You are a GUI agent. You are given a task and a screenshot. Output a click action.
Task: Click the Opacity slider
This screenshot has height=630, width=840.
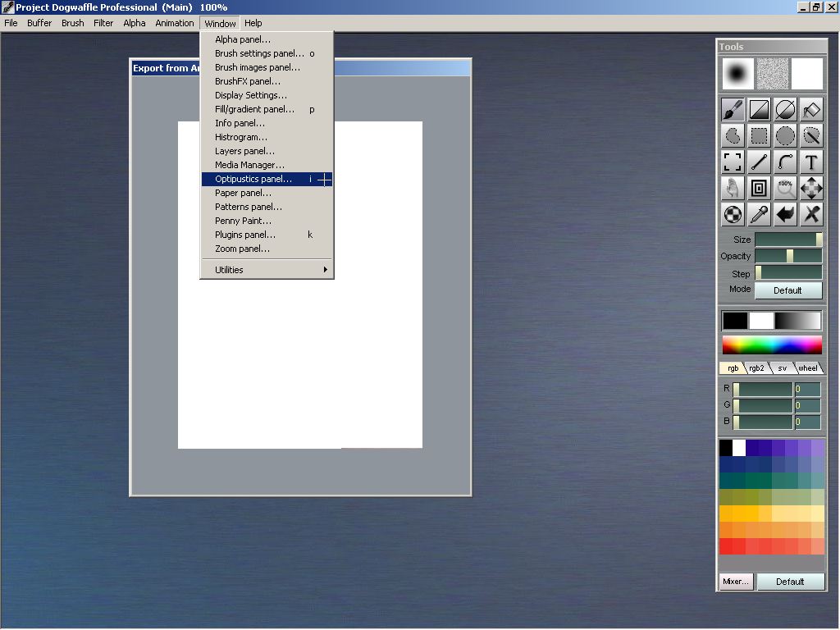(787, 256)
